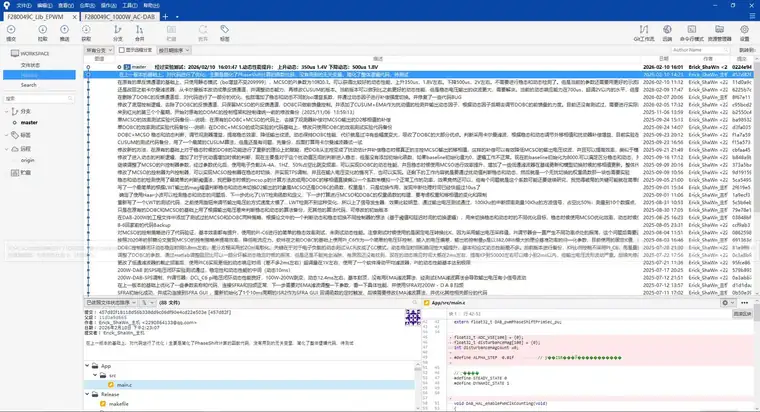Click the Pull toolbar icon
The height and width of the screenshot is (412, 760).
click(43, 32)
